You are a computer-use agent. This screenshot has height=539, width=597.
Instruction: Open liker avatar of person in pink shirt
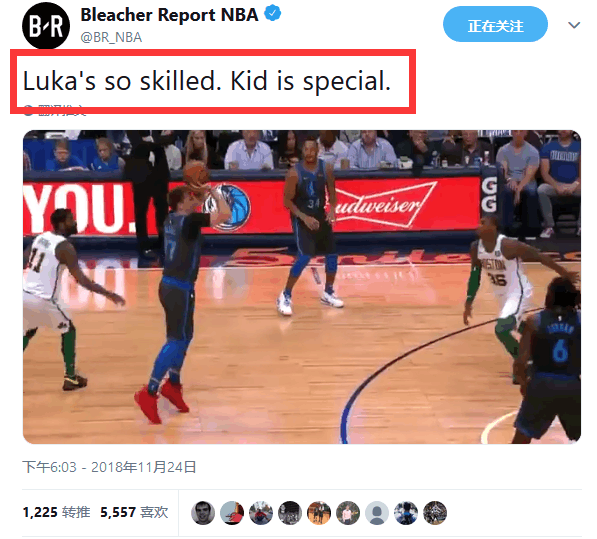coord(348,513)
